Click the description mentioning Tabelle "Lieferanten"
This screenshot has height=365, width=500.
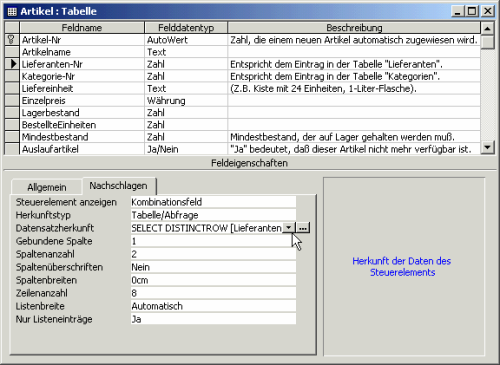pyautogui.click(x=354, y=64)
